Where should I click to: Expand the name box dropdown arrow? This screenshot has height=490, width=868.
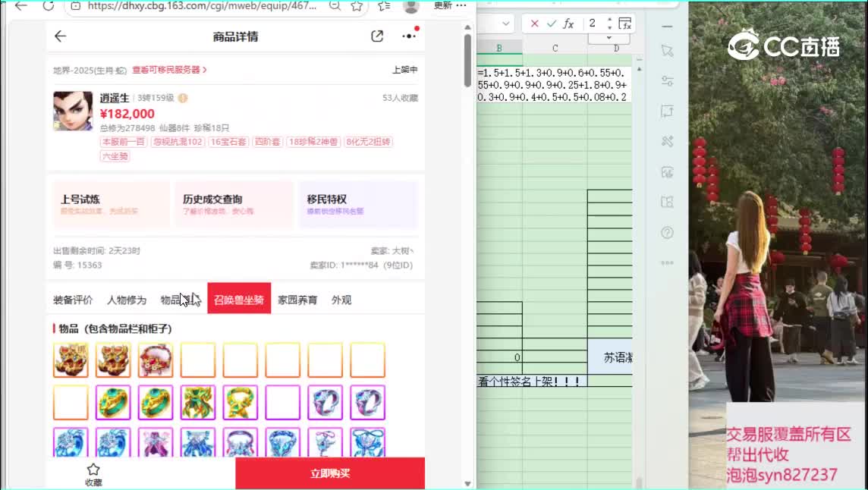tap(506, 24)
